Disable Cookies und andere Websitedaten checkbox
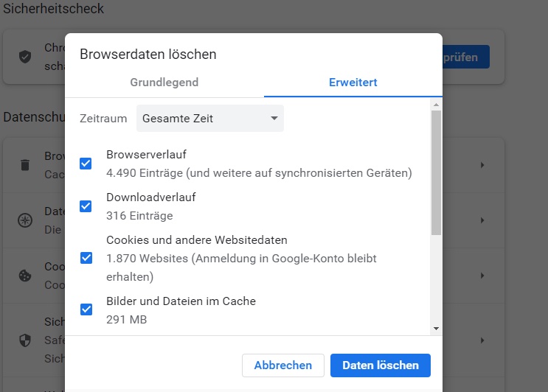This screenshot has height=392, width=548. point(86,258)
